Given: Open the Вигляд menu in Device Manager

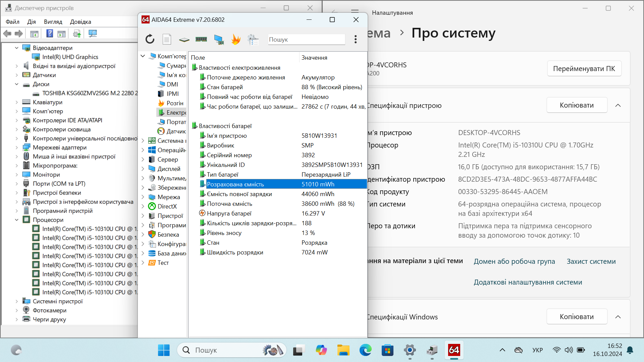Looking at the screenshot, I should click(x=53, y=22).
